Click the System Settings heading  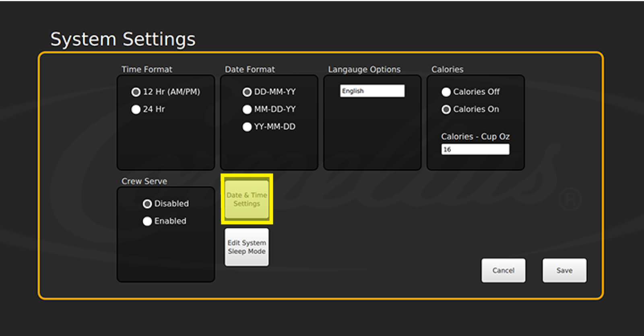(x=123, y=39)
